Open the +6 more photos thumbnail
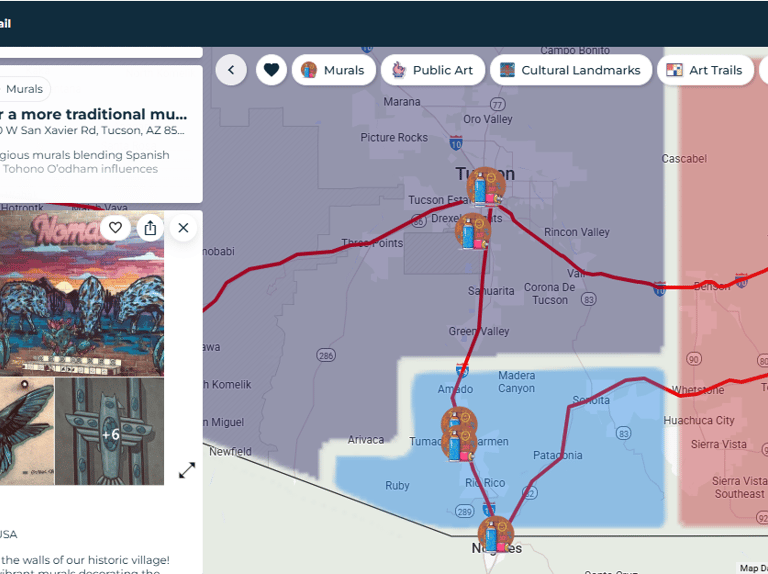Screen dimensions: 768x574 [x=110, y=431]
